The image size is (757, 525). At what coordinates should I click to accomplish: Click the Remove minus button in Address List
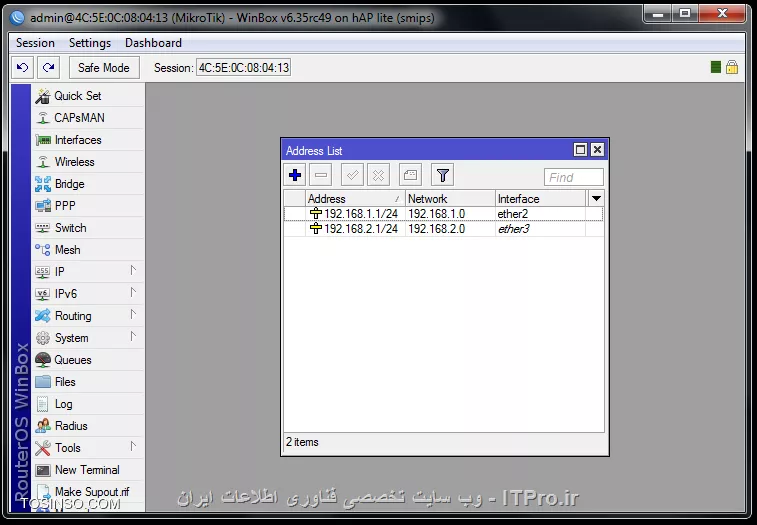click(x=321, y=175)
